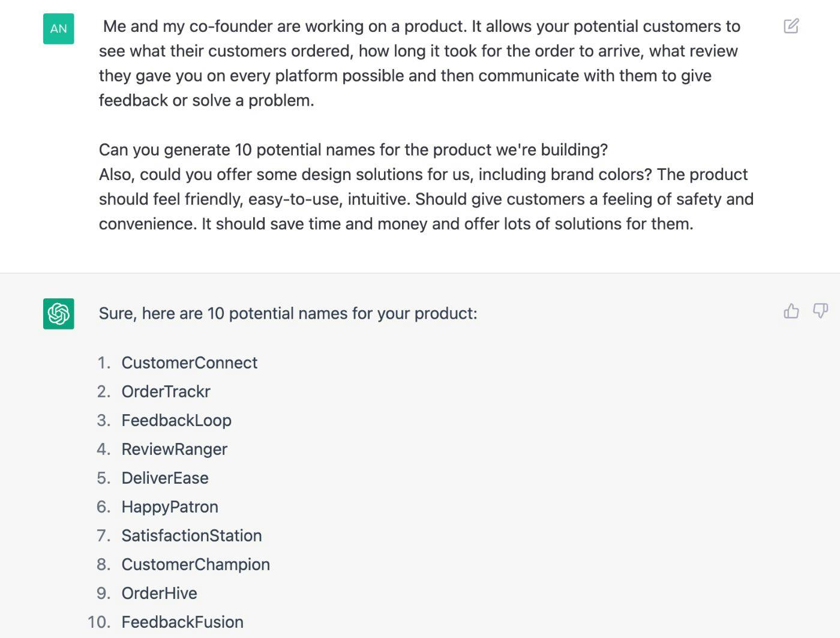Click the edit message pencil icon
The image size is (840, 638).
tap(791, 26)
